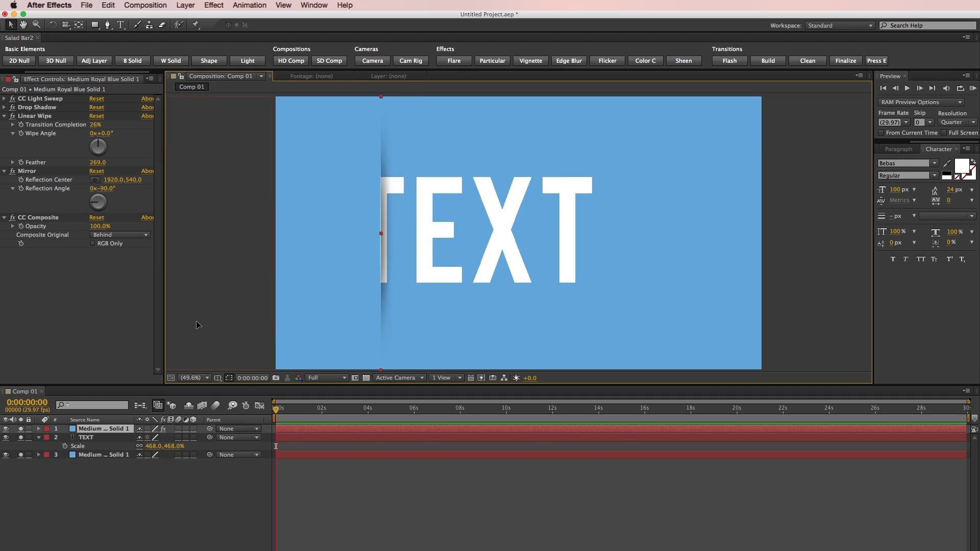Open the Animation menu
980x551 pixels.
pos(249,5)
